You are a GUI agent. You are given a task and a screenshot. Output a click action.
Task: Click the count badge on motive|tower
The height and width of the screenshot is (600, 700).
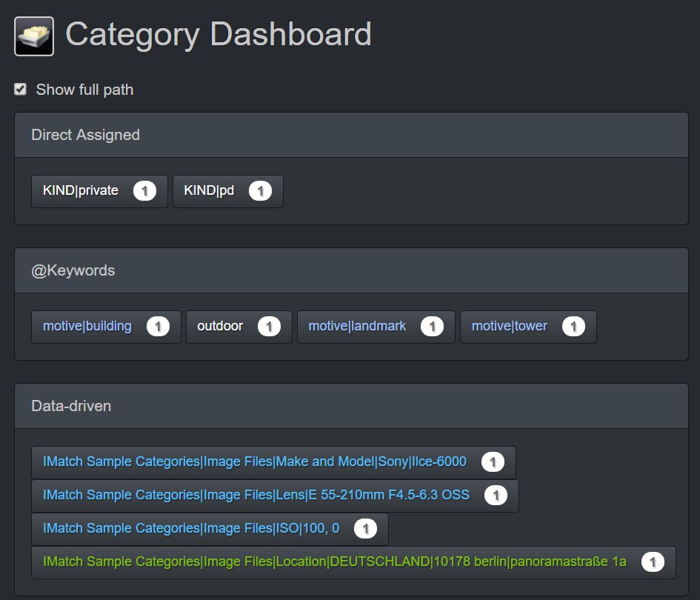[x=573, y=327]
